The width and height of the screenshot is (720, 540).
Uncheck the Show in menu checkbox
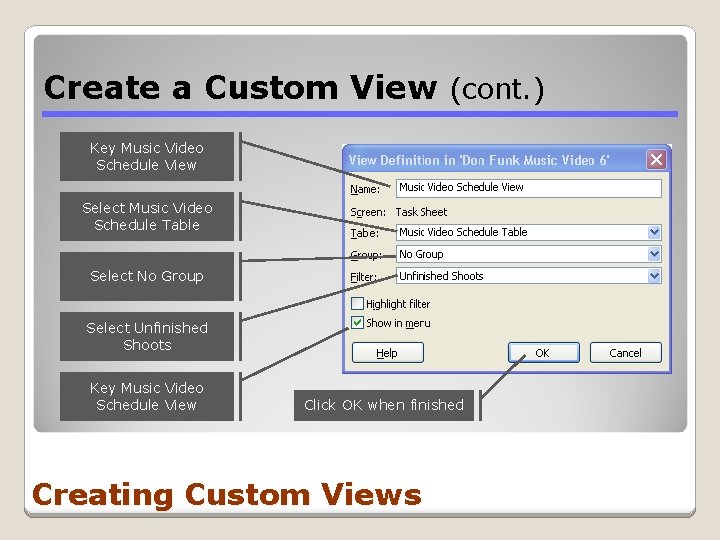(357, 323)
